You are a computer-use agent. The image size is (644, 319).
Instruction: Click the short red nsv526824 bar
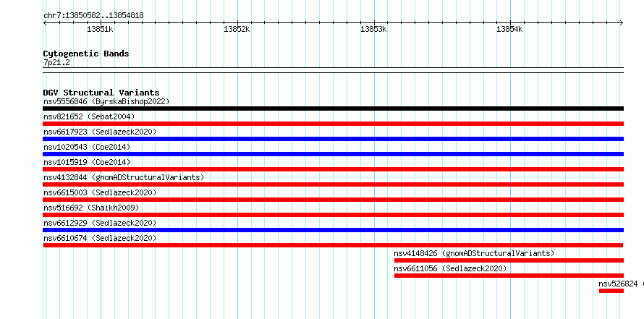[x=611, y=291]
